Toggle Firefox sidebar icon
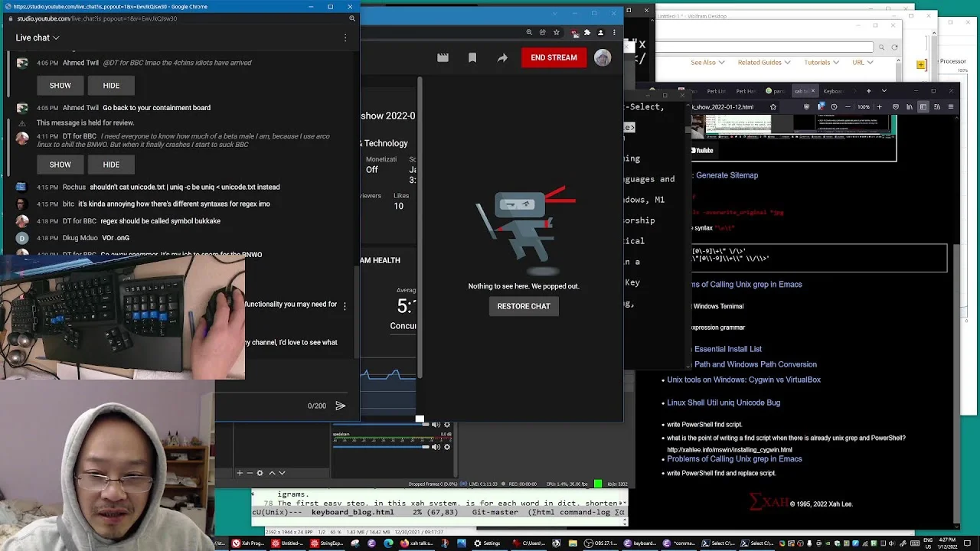 (923, 107)
